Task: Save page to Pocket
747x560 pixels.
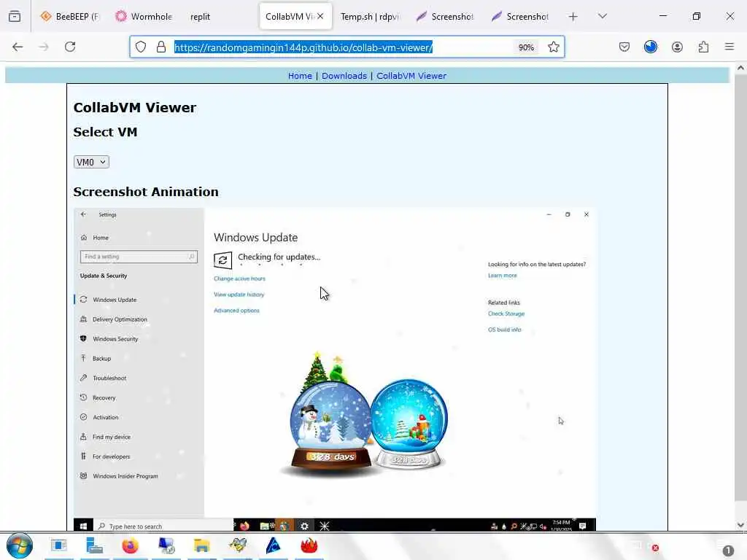Action: 624,47
